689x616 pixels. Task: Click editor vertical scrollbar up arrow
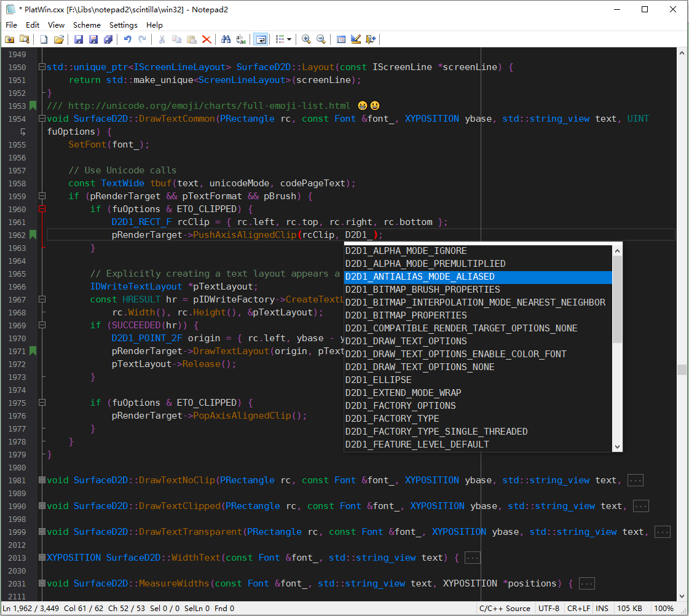coord(682,53)
